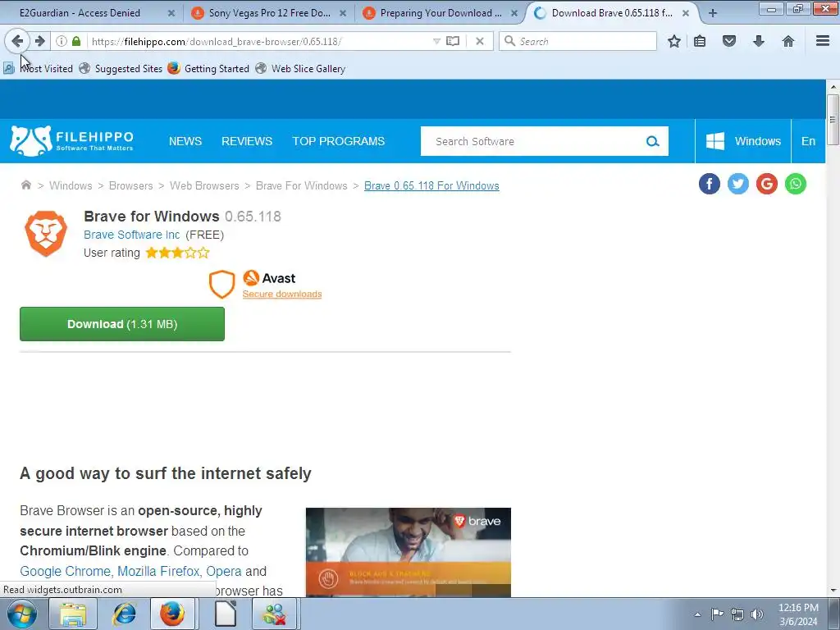Image resolution: width=840 pixels, height=630 pixels.
Task: Open the Downloads arrow in toolbar
Action: coord(759,41)
